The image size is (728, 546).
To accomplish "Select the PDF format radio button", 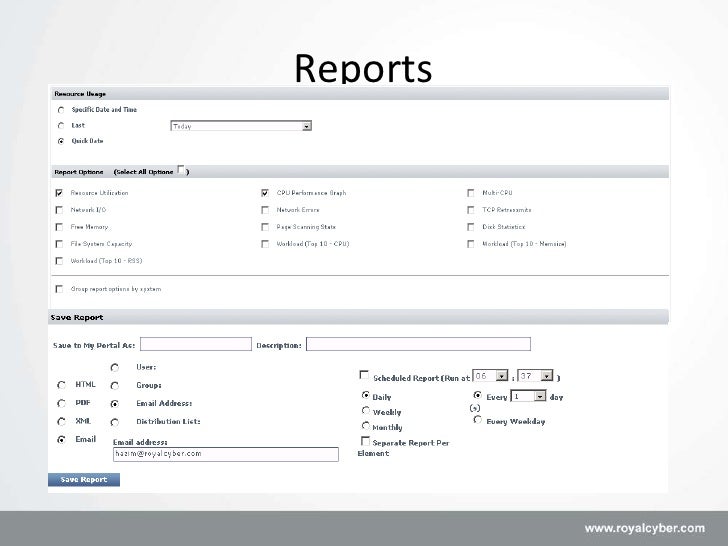I will coord(61,403).
